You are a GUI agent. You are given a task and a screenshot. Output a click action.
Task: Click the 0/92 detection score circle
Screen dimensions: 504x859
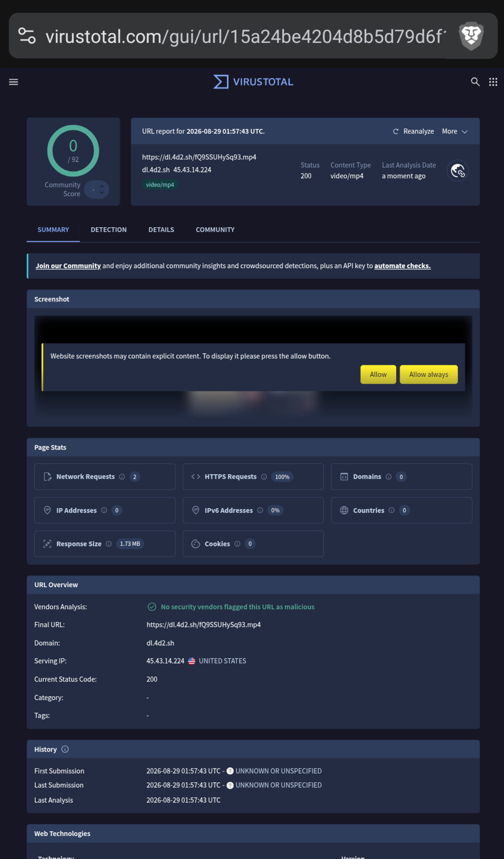(x=73, y=151)
